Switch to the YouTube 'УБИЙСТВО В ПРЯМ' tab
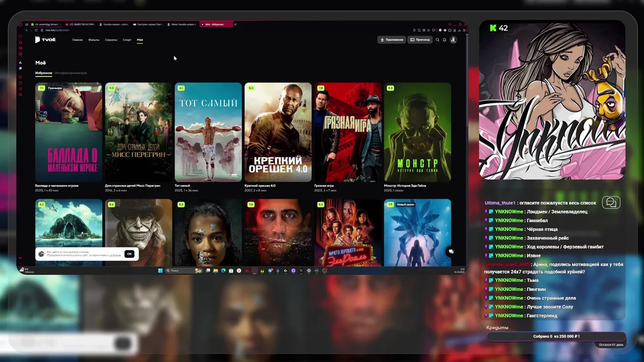The image size is (644, 362). tap(80, 24)
